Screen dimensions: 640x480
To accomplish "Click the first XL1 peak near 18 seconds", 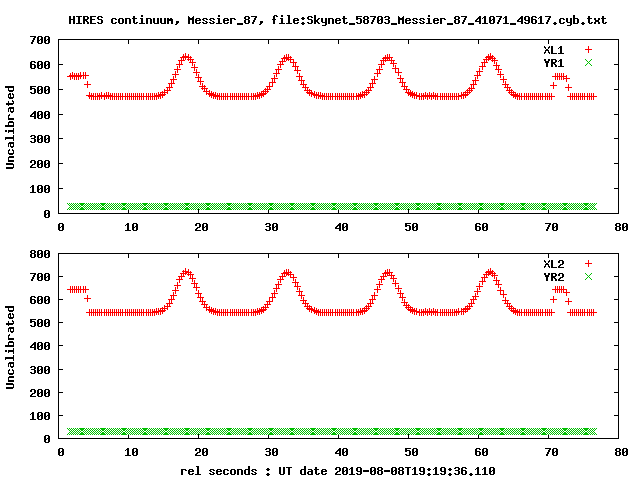I will (x=186, y=57).
